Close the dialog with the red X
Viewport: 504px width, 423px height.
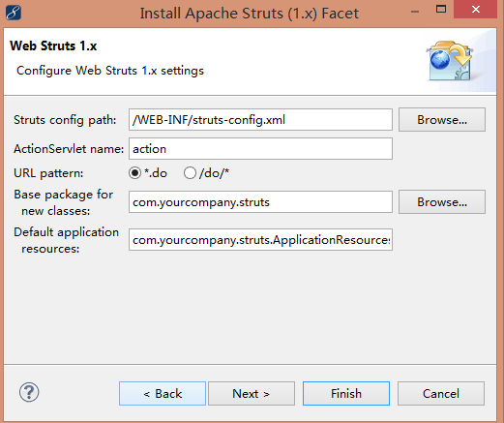point(476,10)
